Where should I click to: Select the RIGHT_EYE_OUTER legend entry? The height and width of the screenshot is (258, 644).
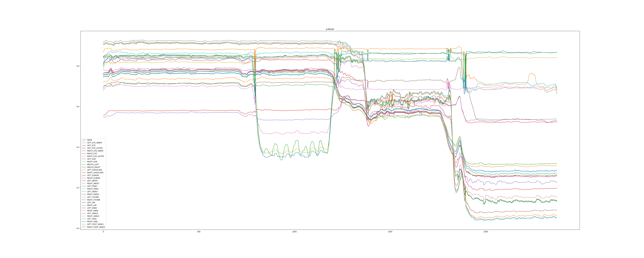point(95,156)
